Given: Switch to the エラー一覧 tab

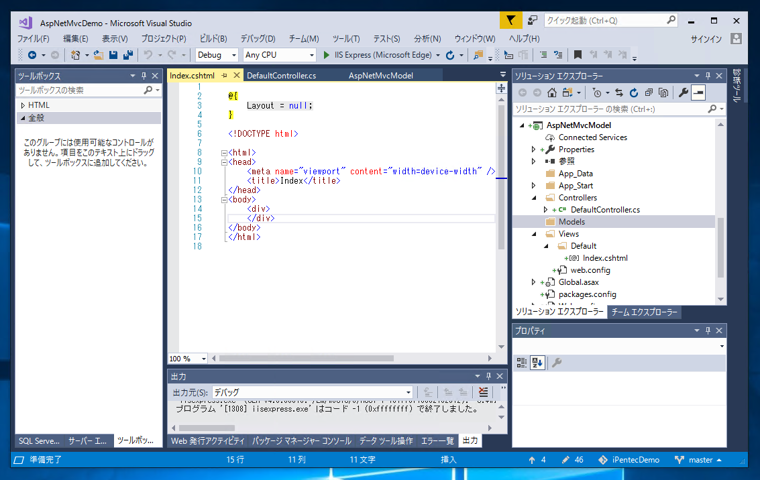Looking at the screenshot, I should pos(437,441).
